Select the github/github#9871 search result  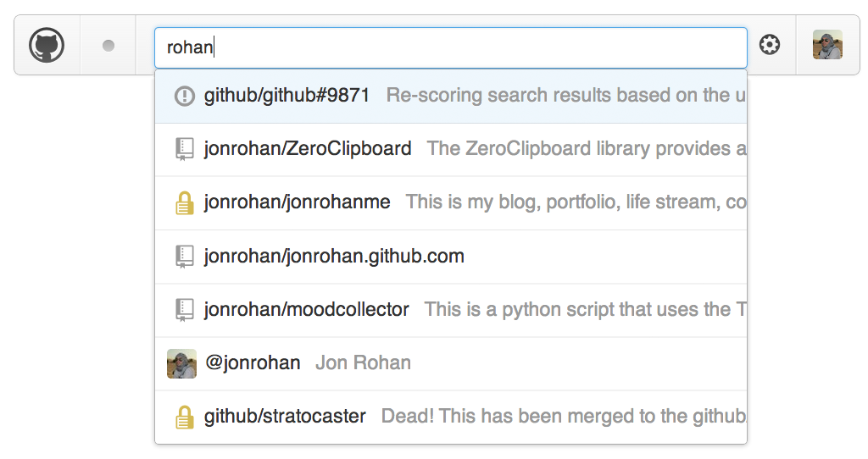point(451,97)
